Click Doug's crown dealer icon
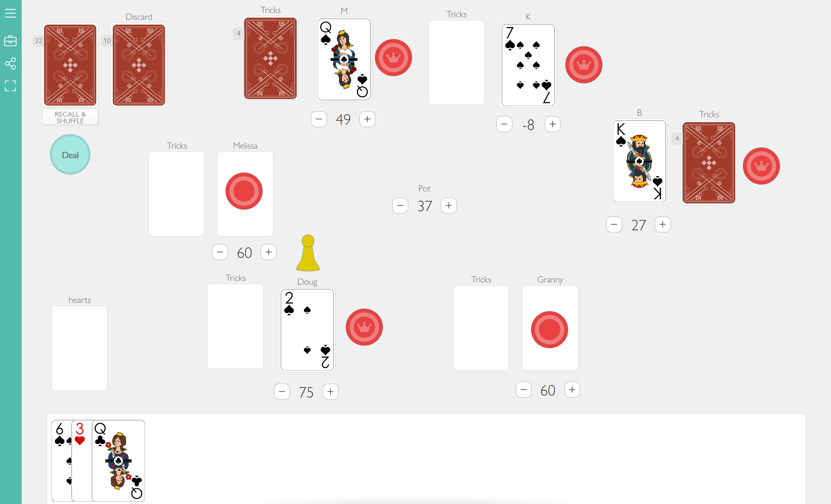The width and height of the screenshot is (831, 504). 364,326
